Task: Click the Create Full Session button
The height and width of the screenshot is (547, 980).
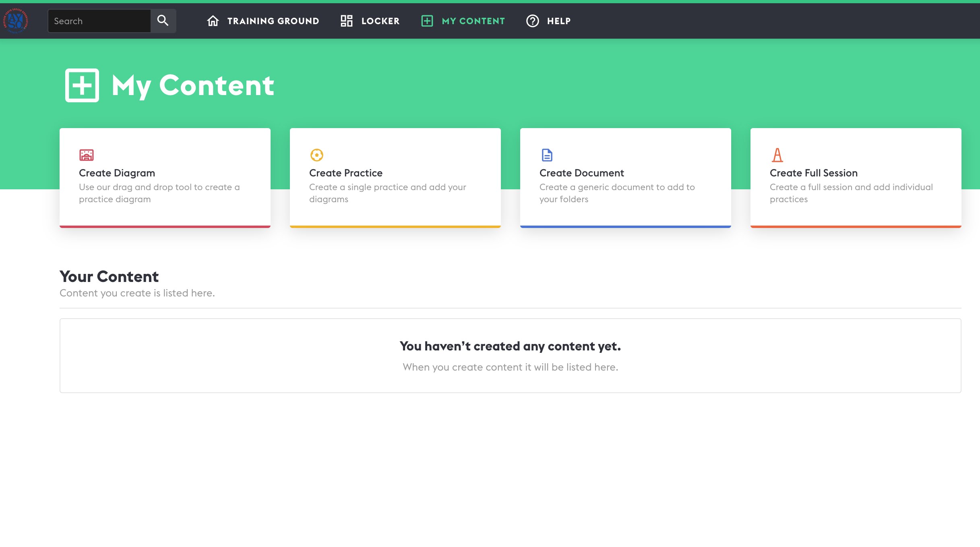Action: pos(856,177)
